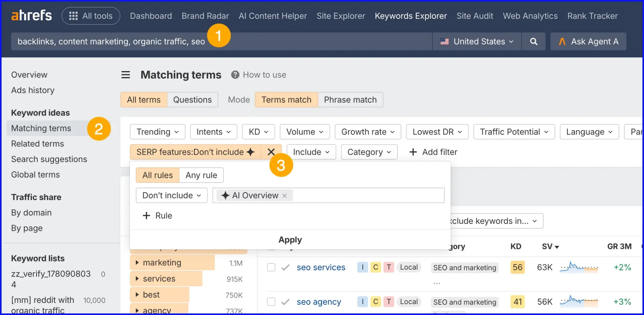The width and height of the screenshot is (644, 315).
Task: Click the C intent badge for seo agency
Action: pos(376,302)
